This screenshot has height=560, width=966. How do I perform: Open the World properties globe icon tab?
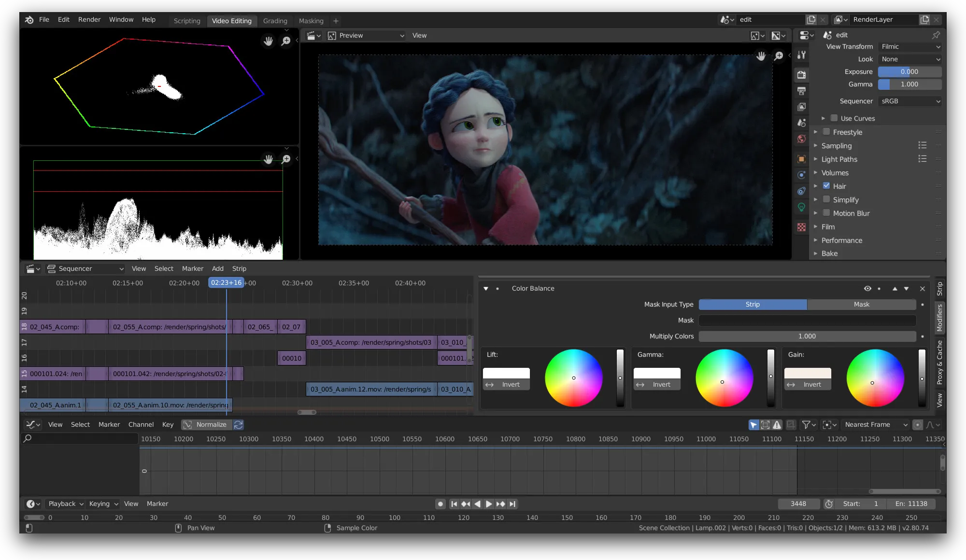tap(801, 139)
